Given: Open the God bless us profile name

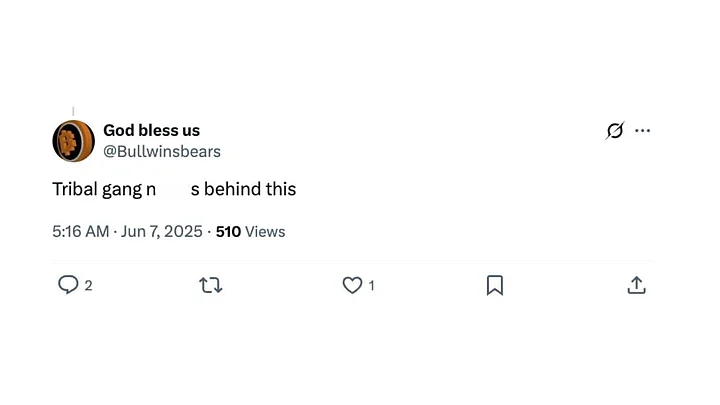Looking at the screenshot, I should [151, 131].
